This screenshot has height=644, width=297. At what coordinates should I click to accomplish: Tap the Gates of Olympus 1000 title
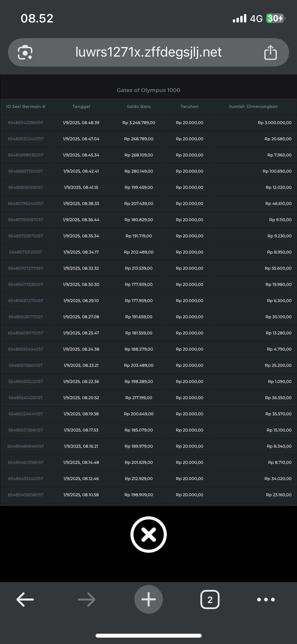pos(148,90)
